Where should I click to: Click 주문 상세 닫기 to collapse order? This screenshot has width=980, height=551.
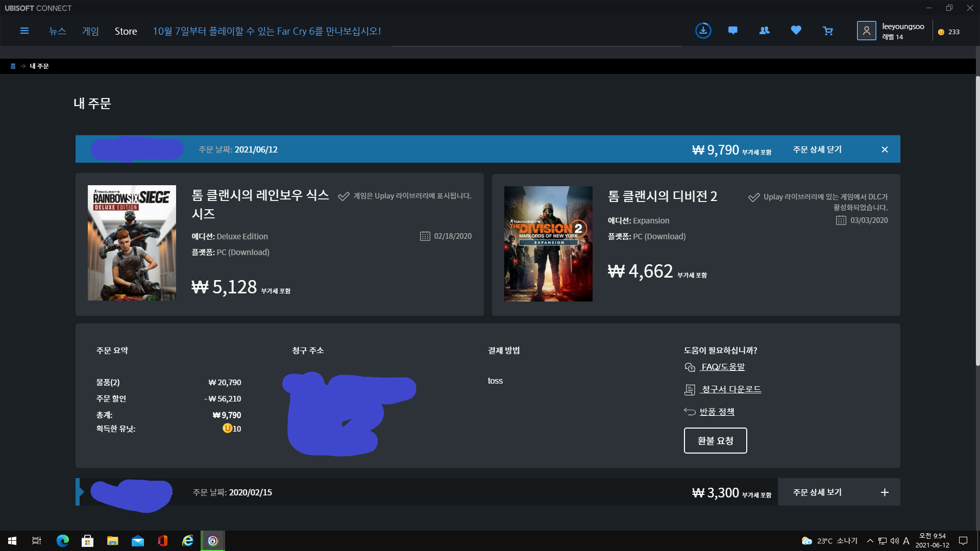pyautogui.click(x=817, y=149)
